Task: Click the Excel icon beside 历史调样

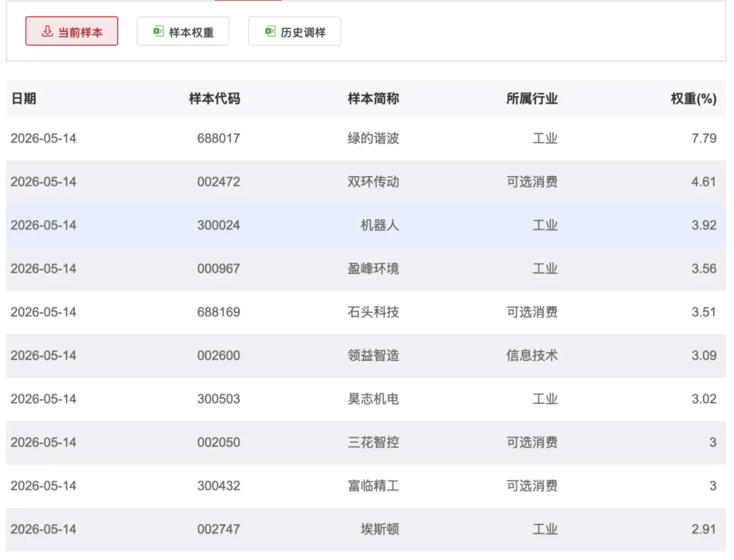Action: (270, 31)
